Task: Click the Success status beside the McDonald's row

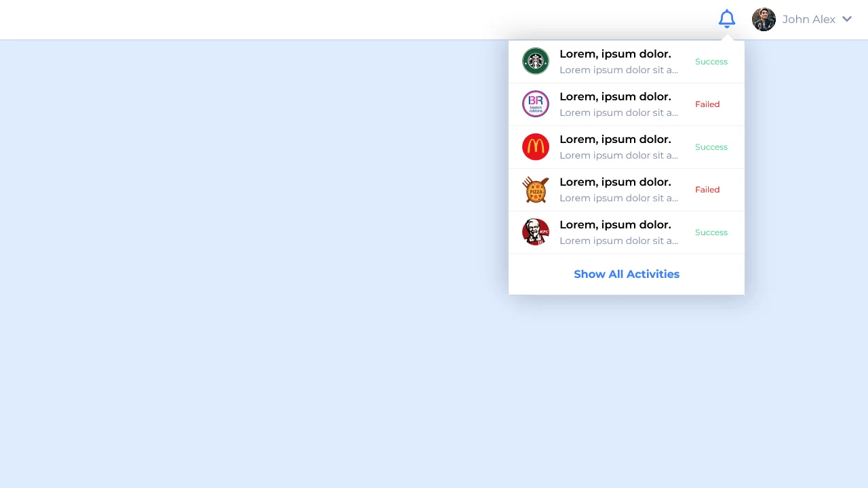Action: pyautogui.click(x=711, y=146)
